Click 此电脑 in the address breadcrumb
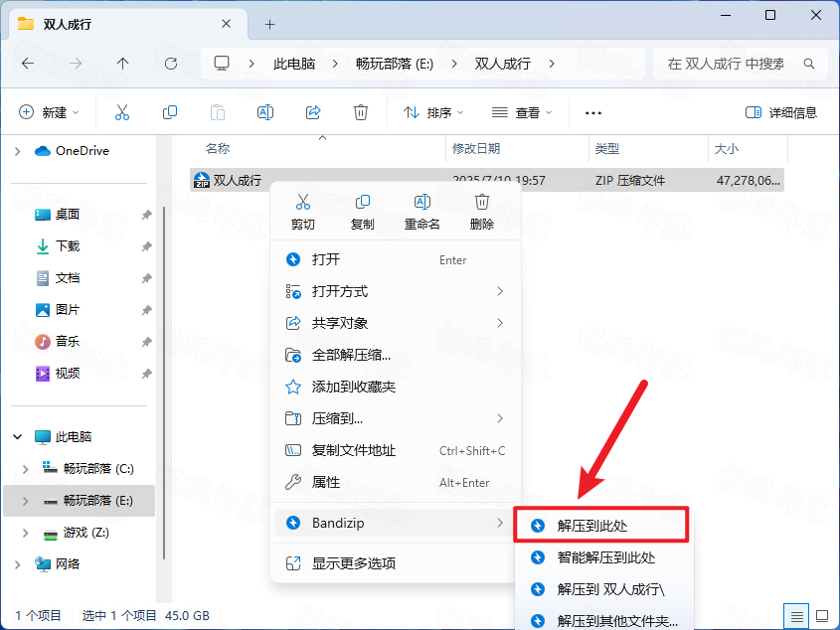This screenshot has width=840, height=630. (294, 64)
